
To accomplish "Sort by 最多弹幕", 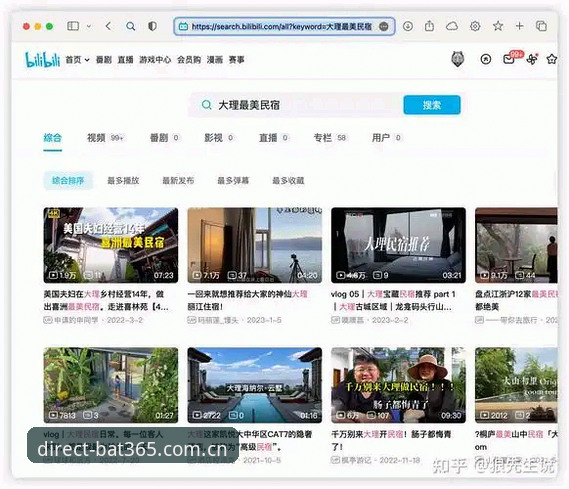I will pyautogui.click(x=233, y=180).
